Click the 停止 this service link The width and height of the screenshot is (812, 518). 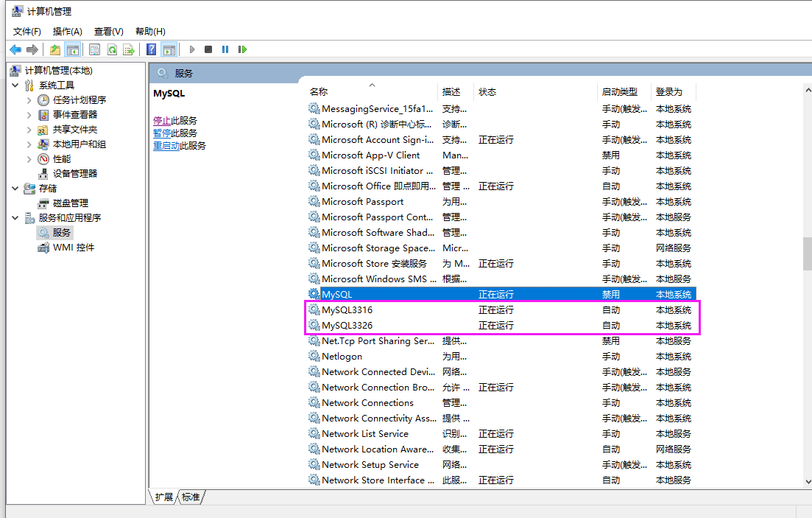162,120
